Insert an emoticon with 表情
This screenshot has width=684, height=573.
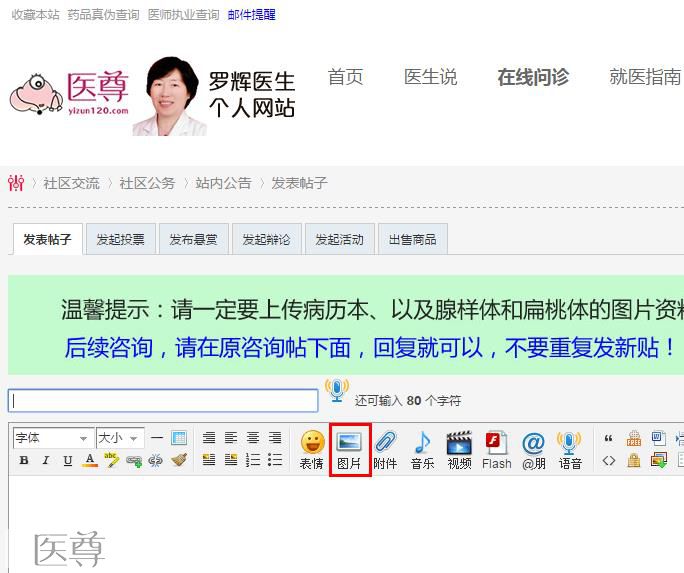[x=312, y=450]
